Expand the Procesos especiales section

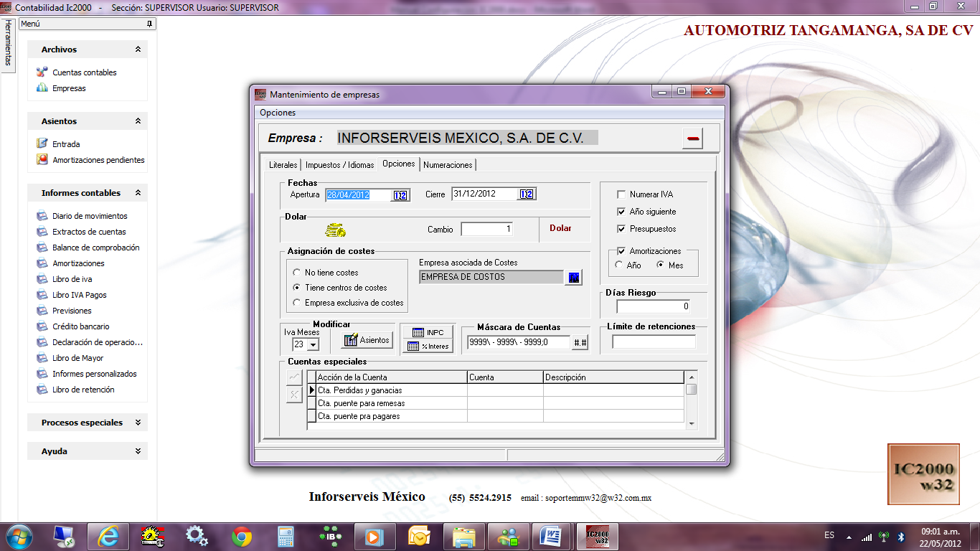click(138, 423)
